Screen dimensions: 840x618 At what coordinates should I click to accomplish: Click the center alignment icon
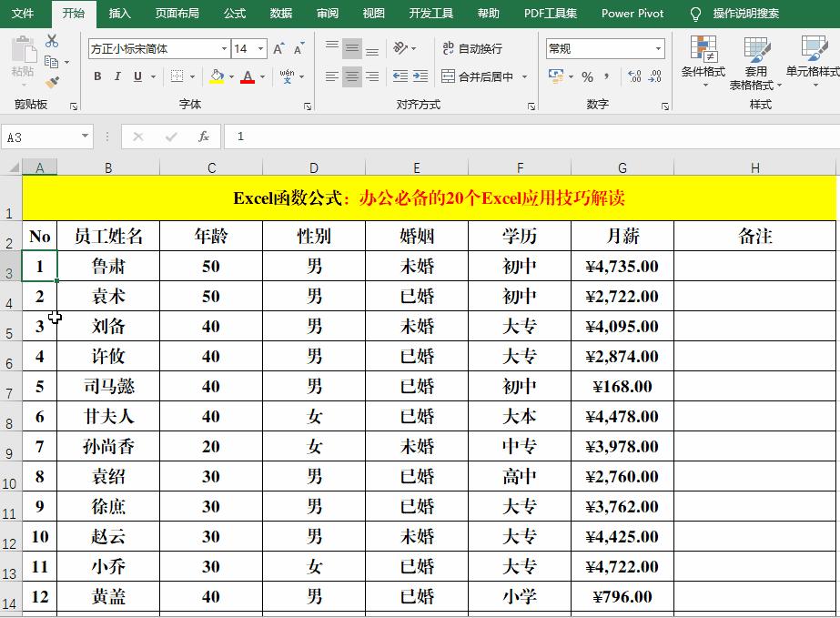(x=351, y=77)
